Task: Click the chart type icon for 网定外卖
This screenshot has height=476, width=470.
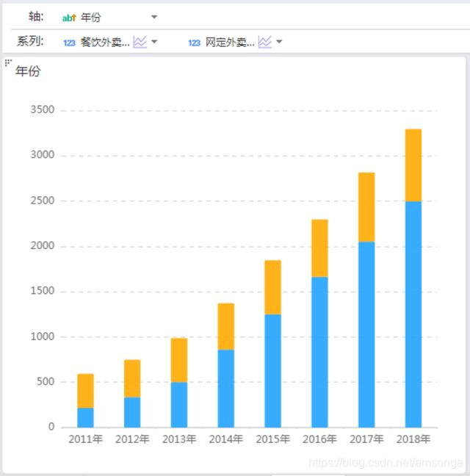Action: point(265,42)
